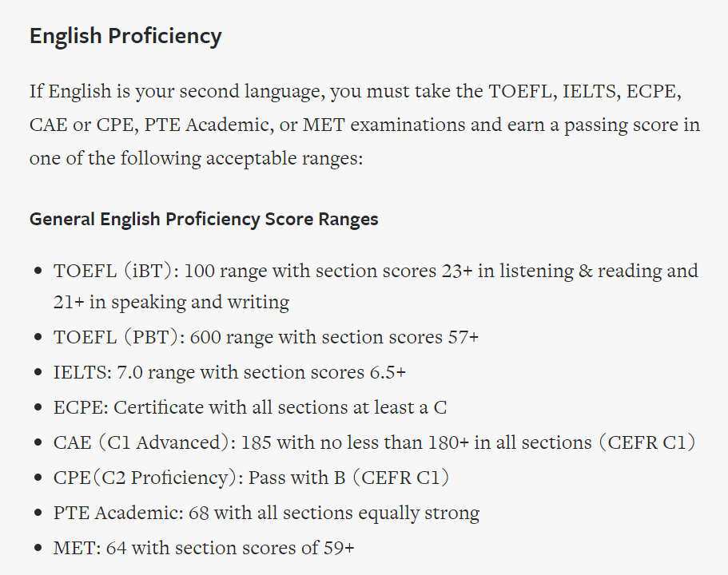Select the ECPE Certificate list item
The width and height of the screenshot is (728, 575).
(250, 407)
